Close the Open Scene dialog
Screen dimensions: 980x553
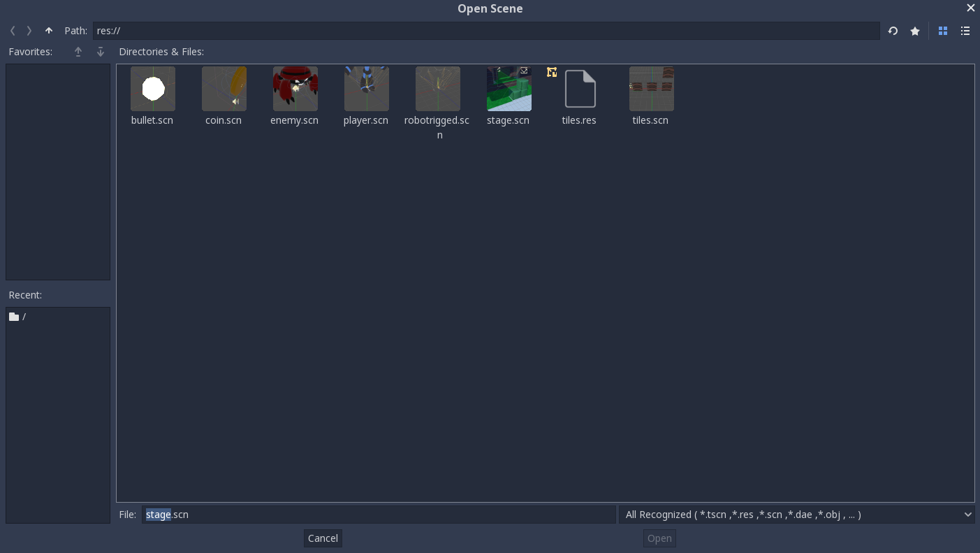tap(970, 8)
